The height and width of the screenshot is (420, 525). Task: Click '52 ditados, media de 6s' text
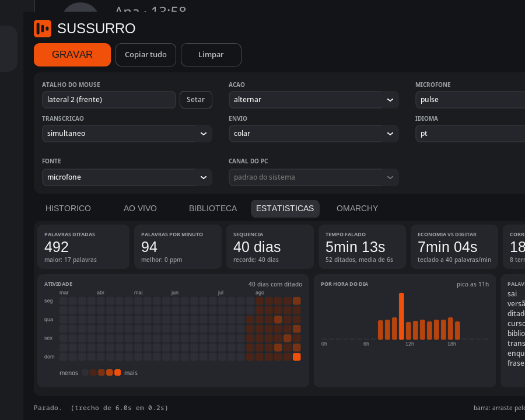coord(359,260)
